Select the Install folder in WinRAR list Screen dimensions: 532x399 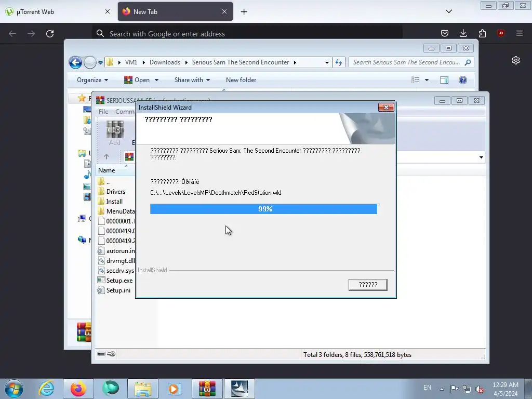click(x=114, y=202)
